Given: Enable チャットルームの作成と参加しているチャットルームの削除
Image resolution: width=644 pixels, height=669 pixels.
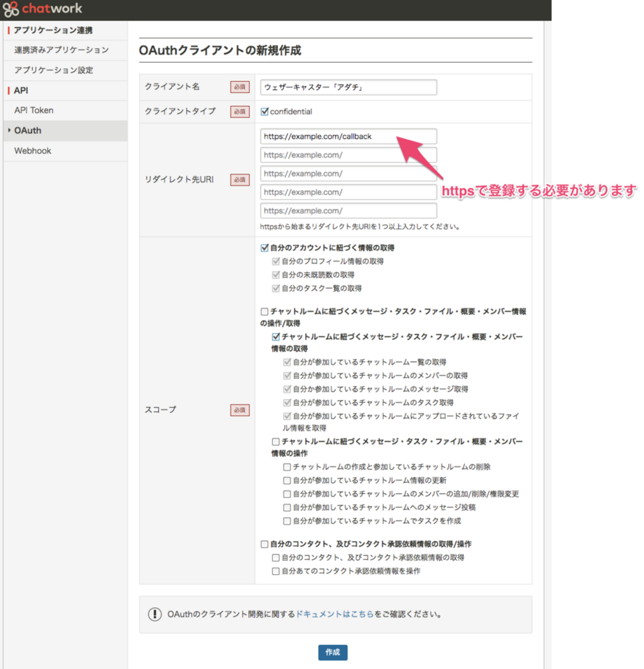Looking at the screenshot, I should [286, 466].
